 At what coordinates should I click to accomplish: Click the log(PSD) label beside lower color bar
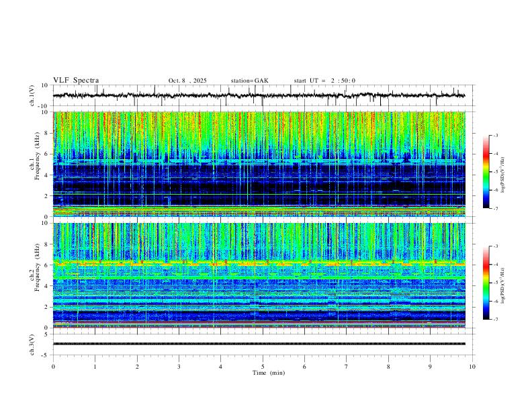[503, 285]
